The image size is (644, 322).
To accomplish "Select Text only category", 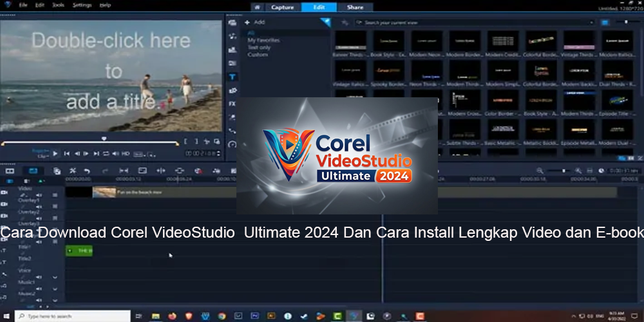I will (x=259, y=47).
